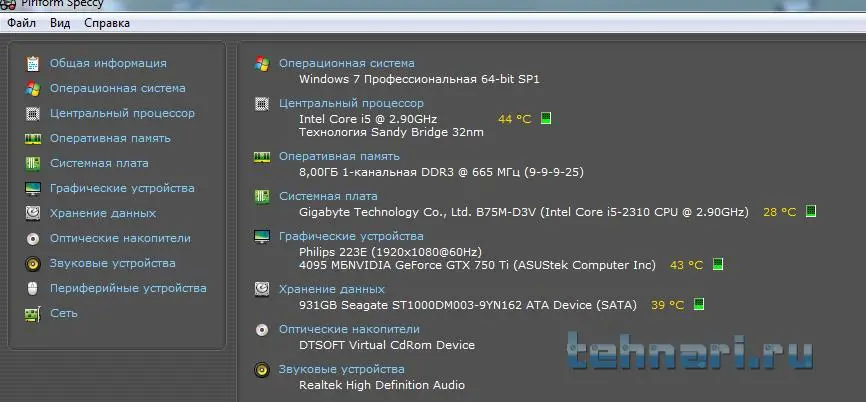Click NVIDIA GeForce GTX 750 Ti line
Image resolution: width=866 pixels, height=402 pixels.
point(477,265)
